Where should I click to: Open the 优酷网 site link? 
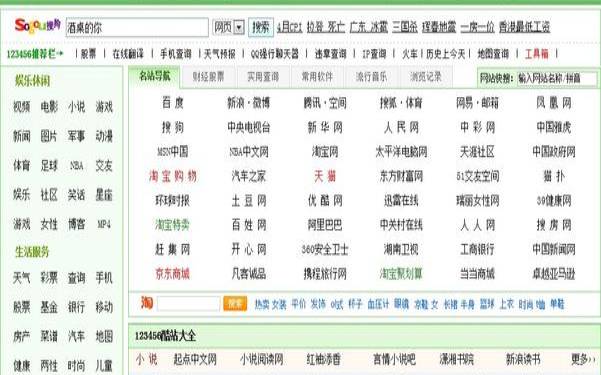pos(325,201)
